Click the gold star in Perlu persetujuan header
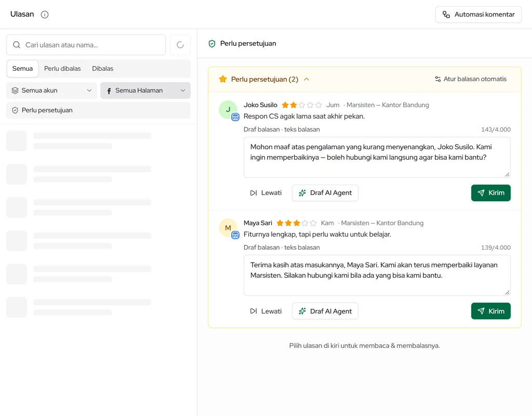The image size is (532, 416). [223, 79]
